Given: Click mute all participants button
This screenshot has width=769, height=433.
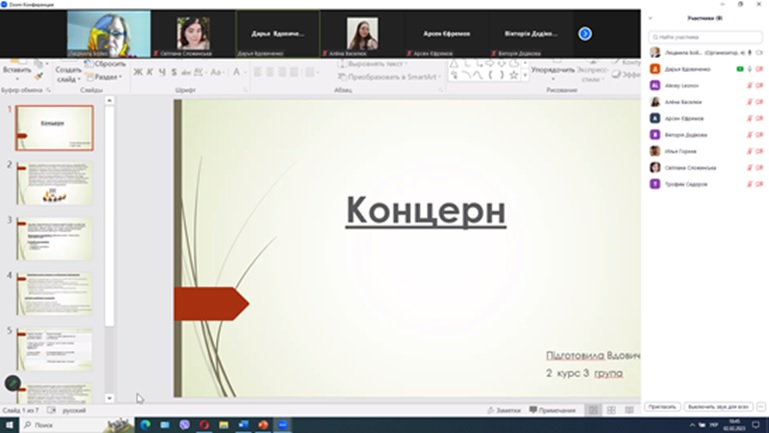Looking at the screenshot, I should click(x=718, y=407).
